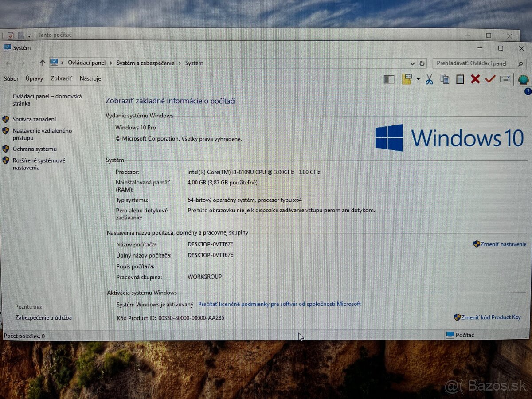532x399 pixels.
Task: Open the Súbor menu
Action: click(11, 78)
